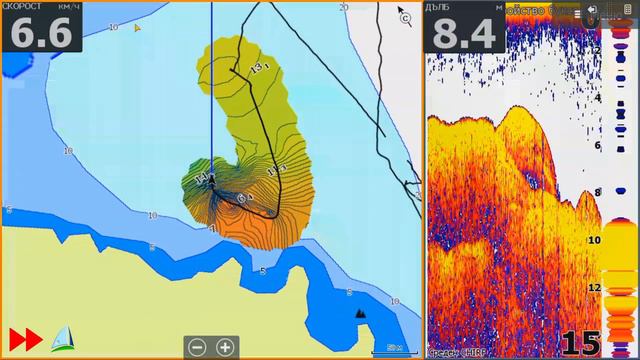640x360 pixels.
Task: Click the 20 depth contour label at top
Action: coord(344,7)
